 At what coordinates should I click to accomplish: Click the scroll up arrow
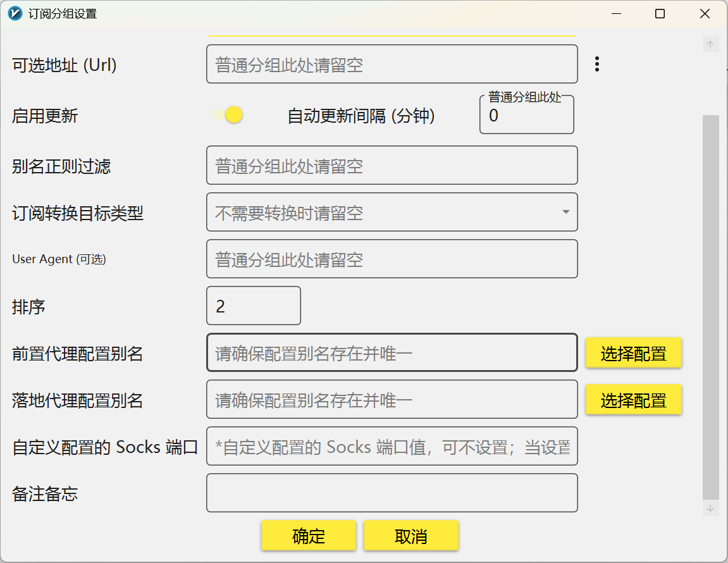[710, 44]
